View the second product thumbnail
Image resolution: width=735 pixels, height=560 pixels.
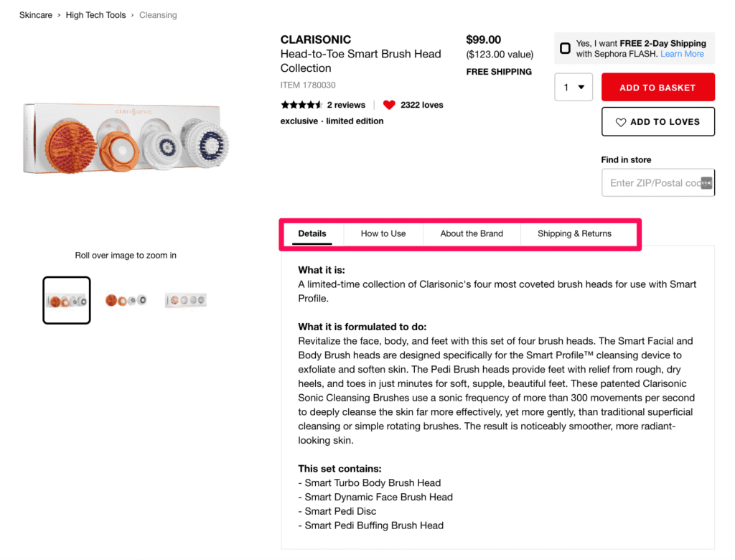tap(126, 300)
